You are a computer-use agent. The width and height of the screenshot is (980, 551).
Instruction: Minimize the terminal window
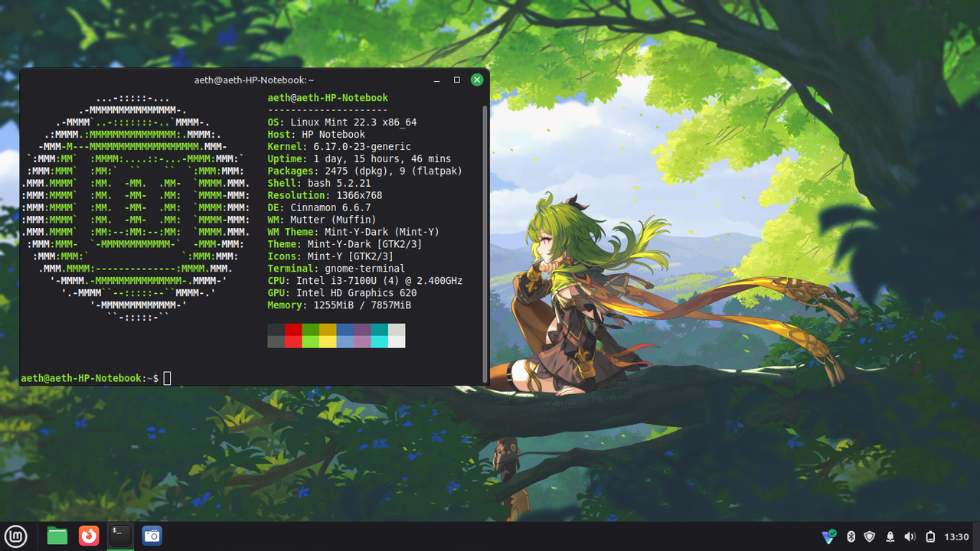click(x=437, y=80)
